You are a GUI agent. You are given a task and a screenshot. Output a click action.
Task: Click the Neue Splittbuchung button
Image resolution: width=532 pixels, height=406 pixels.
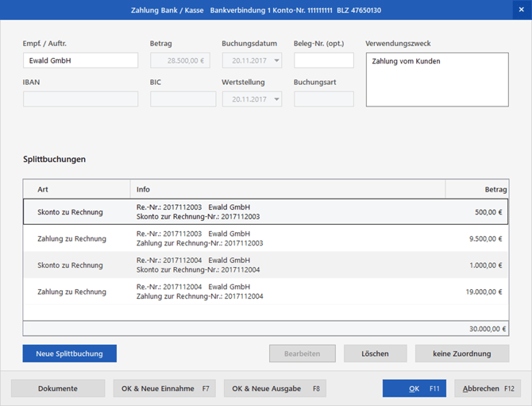(70, 354)
